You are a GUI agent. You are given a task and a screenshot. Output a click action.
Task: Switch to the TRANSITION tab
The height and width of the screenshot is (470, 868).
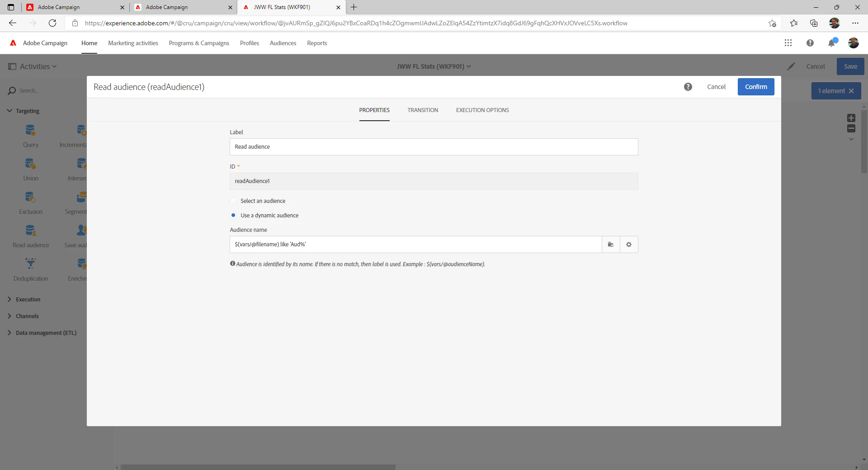(423, 110)
